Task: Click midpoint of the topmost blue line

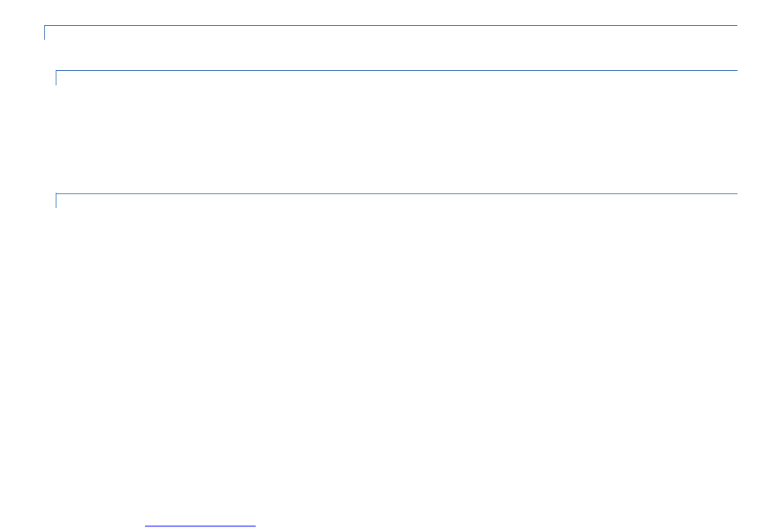Action: [391, 26]
